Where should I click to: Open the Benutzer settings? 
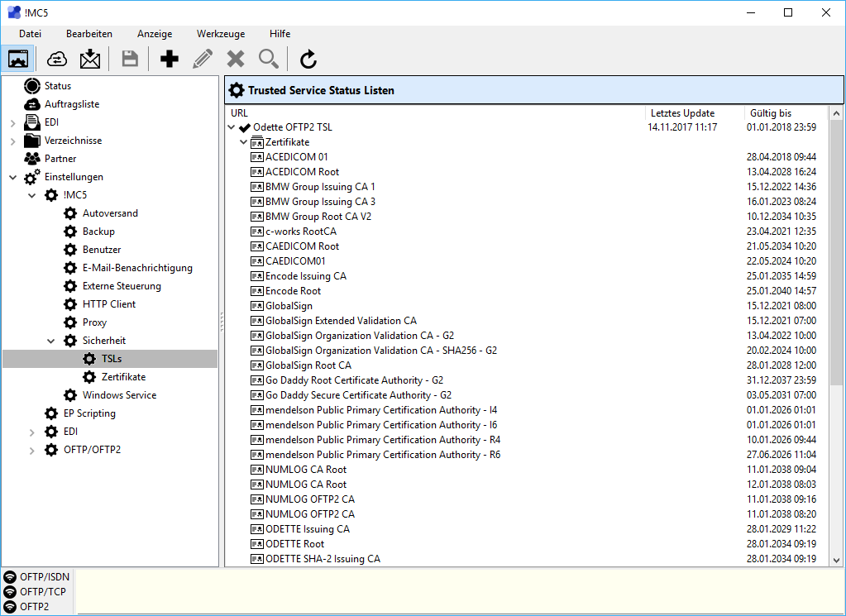102,250
